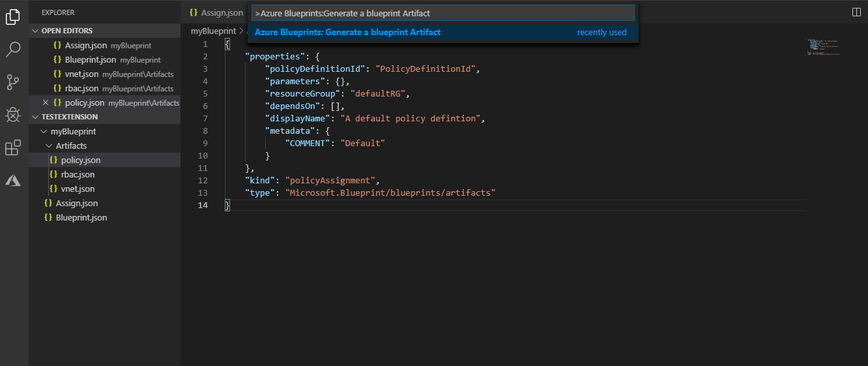Viewport: 868px width, 366px height.
Task: Click the EXPLORER panel title
Action: click(x=58, y=12)
